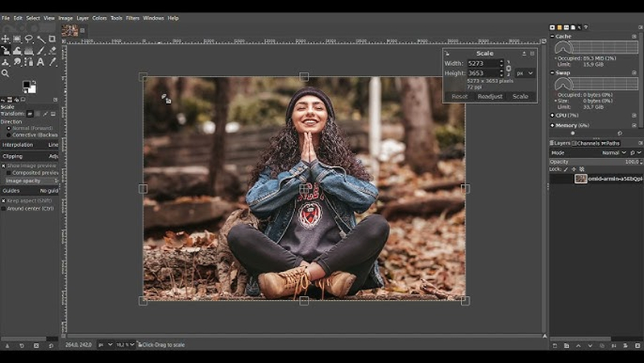Click the Transform layer mode icon

[30, 114]
